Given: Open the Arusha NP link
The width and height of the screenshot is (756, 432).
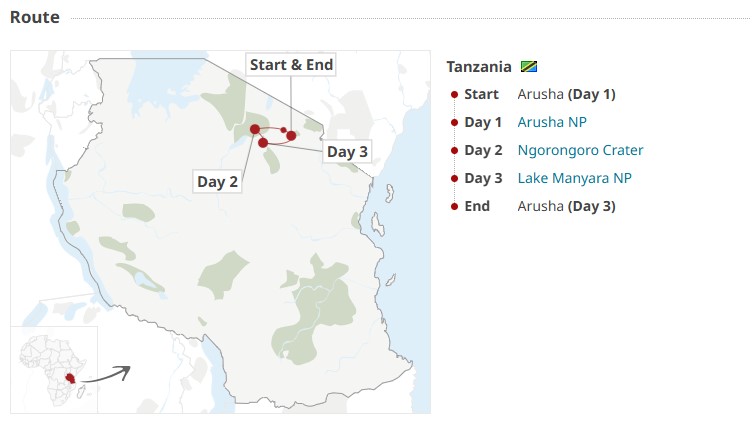Looking at the screenshot, I should [x=552, y=123].
